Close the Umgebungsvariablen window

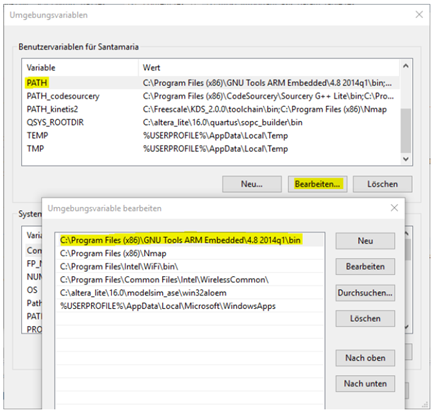click(x=419, y=15)
